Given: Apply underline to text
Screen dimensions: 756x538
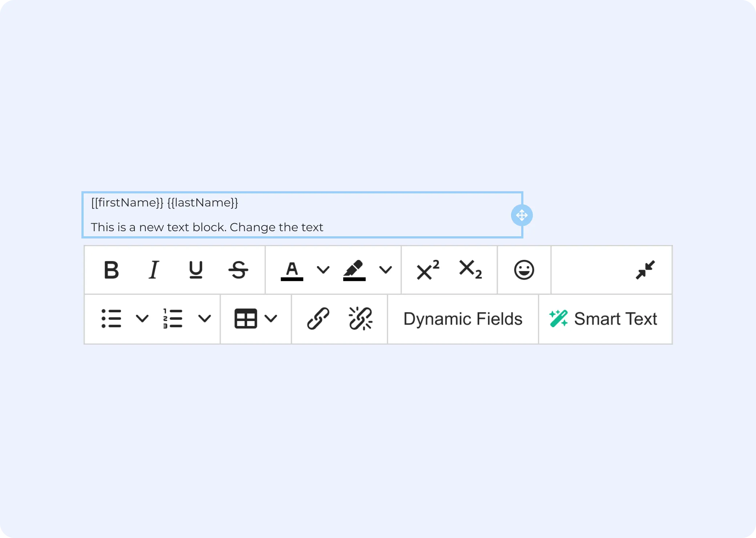Looking at the screenshot, I should 196,270.
